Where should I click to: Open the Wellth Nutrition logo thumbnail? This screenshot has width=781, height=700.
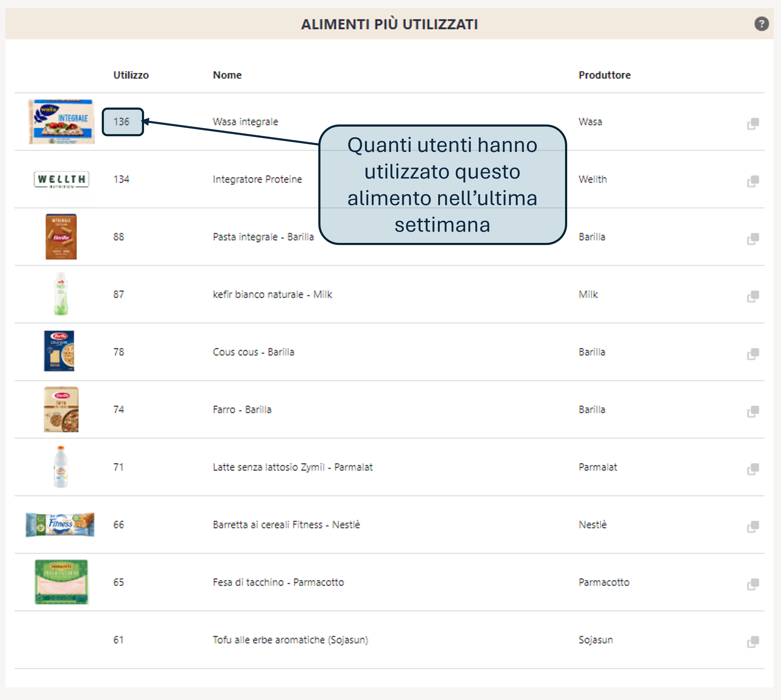coord(62,180)
